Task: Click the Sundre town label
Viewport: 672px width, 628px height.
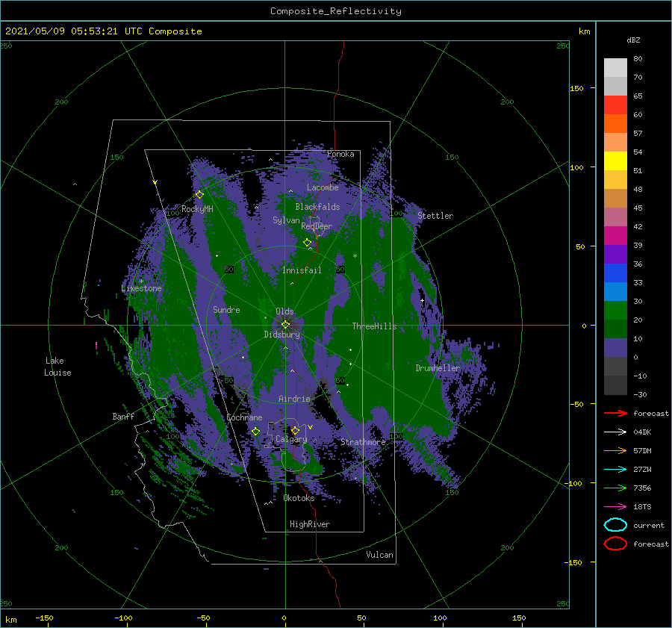Action: 226,309
